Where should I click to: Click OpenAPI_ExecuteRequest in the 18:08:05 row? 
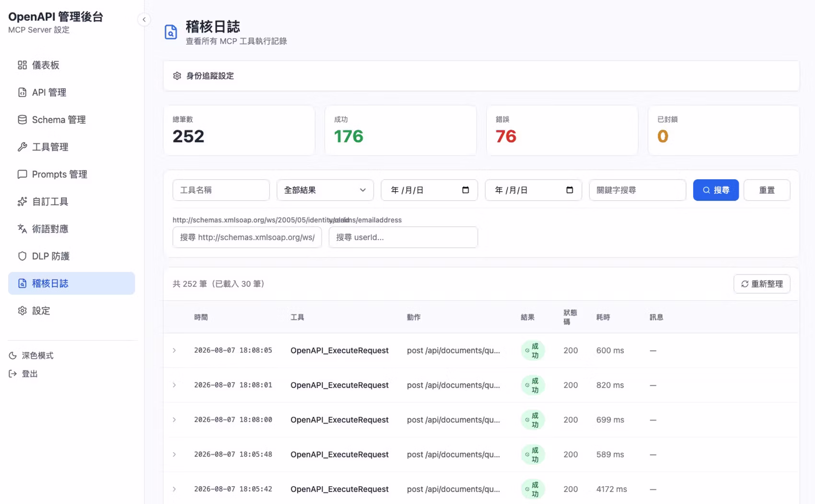pos(339,351)
